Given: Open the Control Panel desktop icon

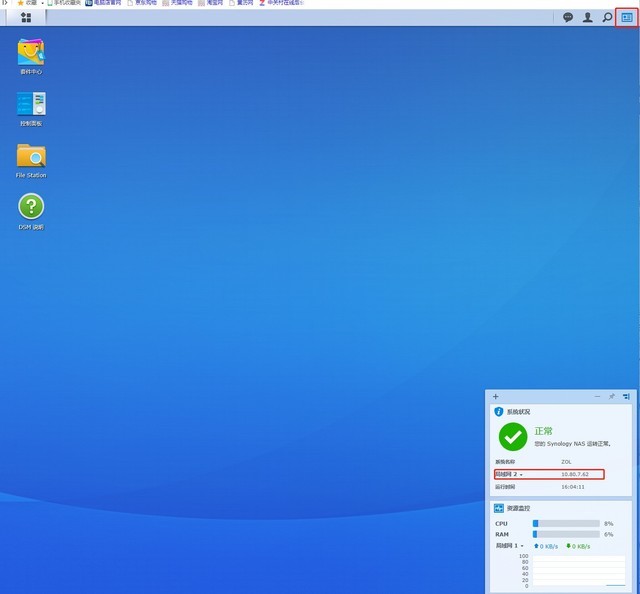Looking at the screenshot, I should point(31,104).
